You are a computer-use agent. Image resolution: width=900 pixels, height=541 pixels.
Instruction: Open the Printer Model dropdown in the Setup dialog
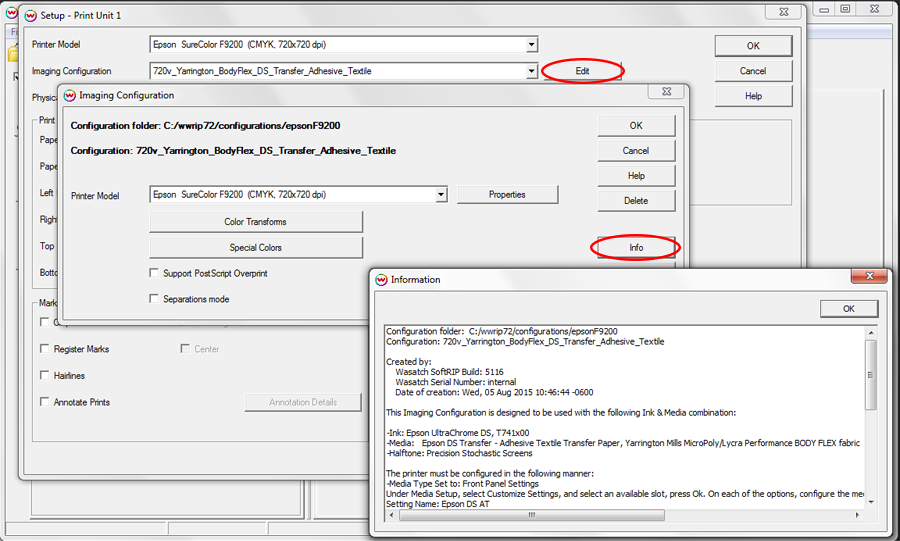click(x=532, y=45)
